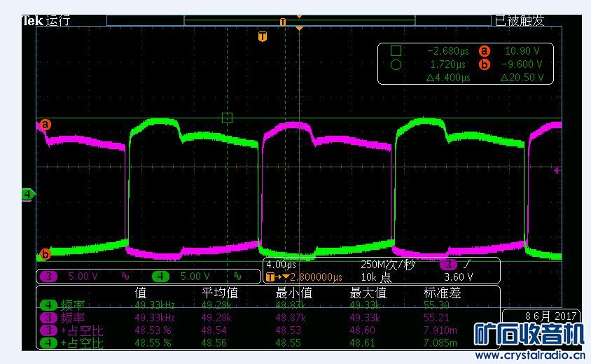This screenshot has height=364, width=591.
Task: Click the orange b badge in cursor readout
Action: [485, 65]
